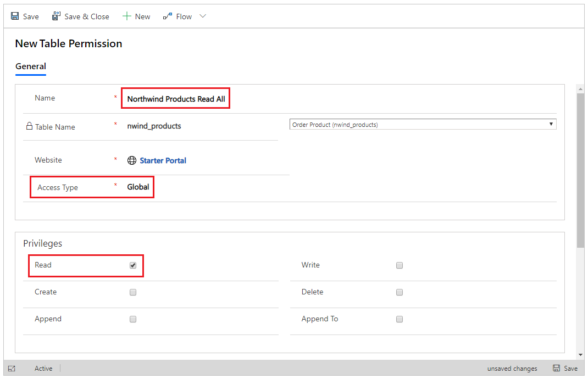
Task: Click the scrollbar down arrow
Action: point(580,355)
